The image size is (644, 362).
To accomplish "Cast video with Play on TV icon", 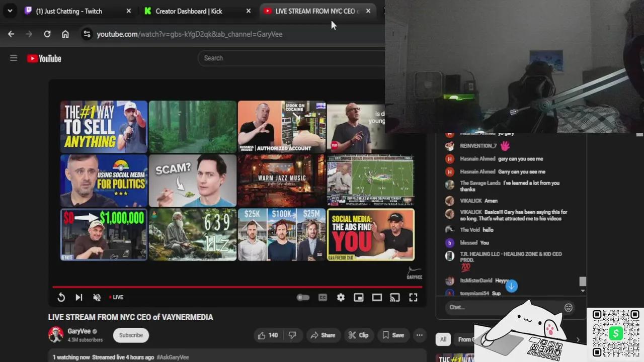I will click(x=395, y=297).
